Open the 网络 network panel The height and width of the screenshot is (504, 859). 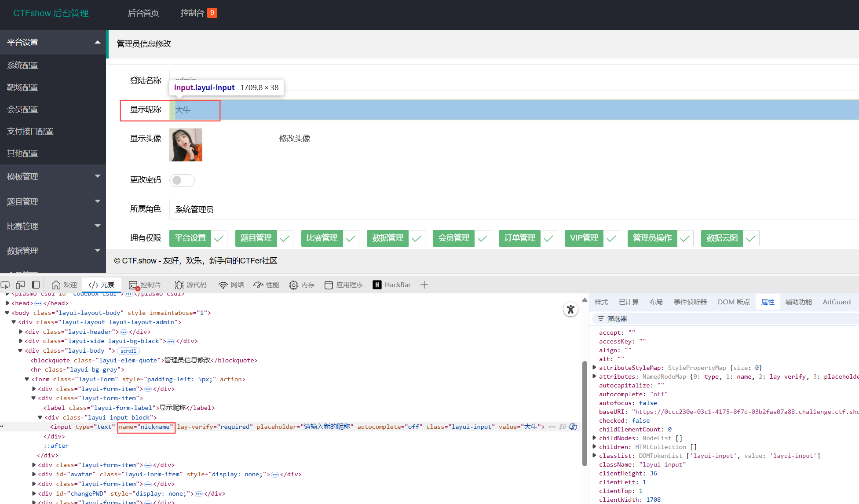coord(231,285)
